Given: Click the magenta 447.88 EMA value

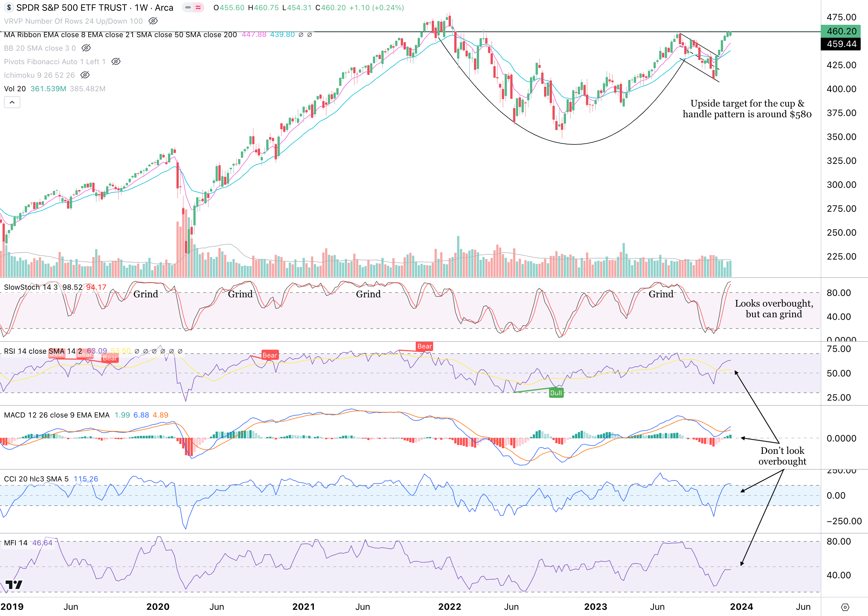Looking at the screenshot, I should (x=254, y=35).
